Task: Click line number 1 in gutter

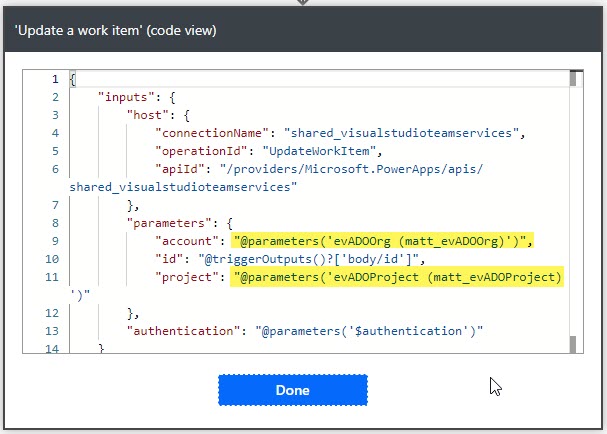Action: [55, 79]
